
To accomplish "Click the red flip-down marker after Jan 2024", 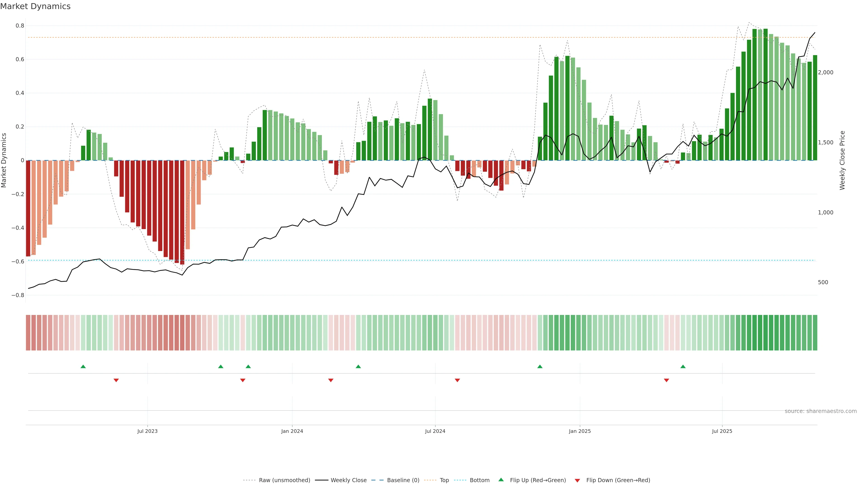I will [x=331, y=380].
